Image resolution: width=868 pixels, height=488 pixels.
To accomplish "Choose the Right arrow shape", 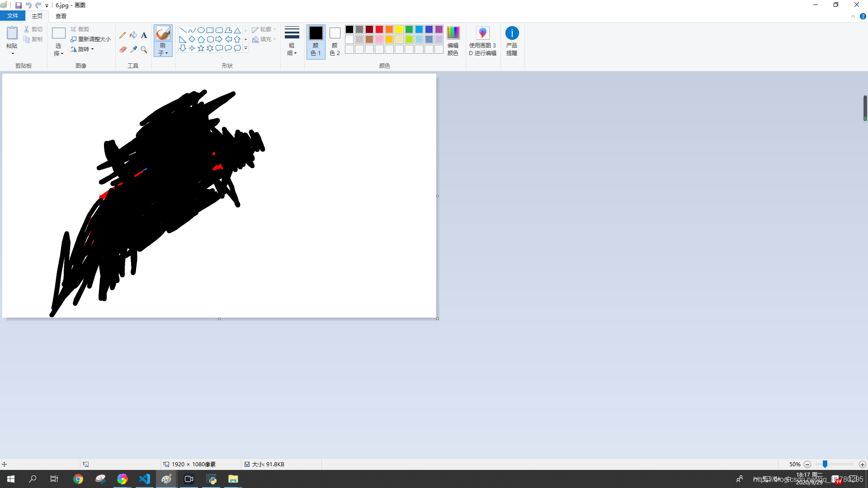I will [219, 39].
